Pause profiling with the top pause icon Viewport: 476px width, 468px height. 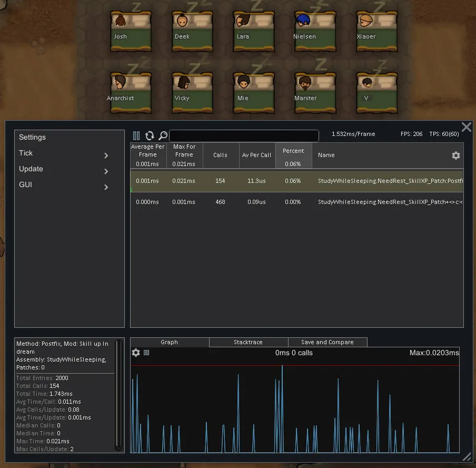tap(136, 136)
